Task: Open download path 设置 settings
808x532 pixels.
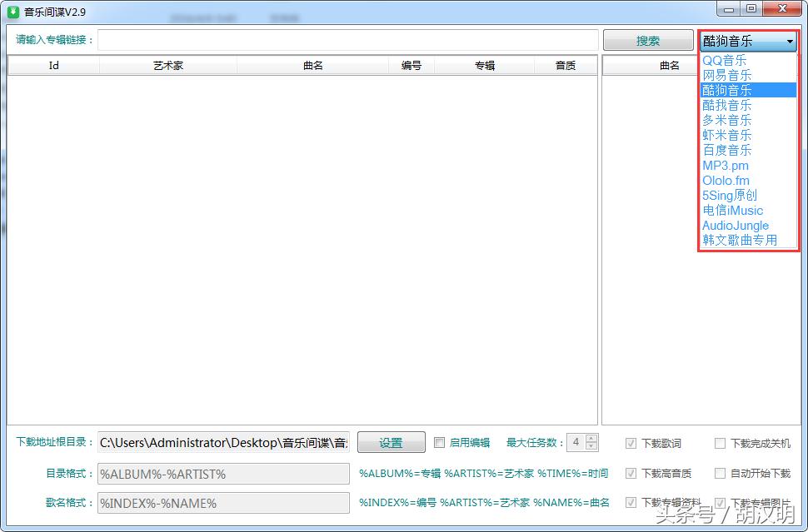Action: tap(391, 442)
